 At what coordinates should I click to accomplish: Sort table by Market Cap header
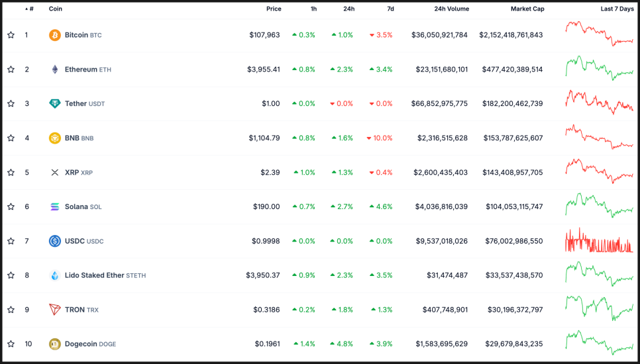(x=527, y=9)
